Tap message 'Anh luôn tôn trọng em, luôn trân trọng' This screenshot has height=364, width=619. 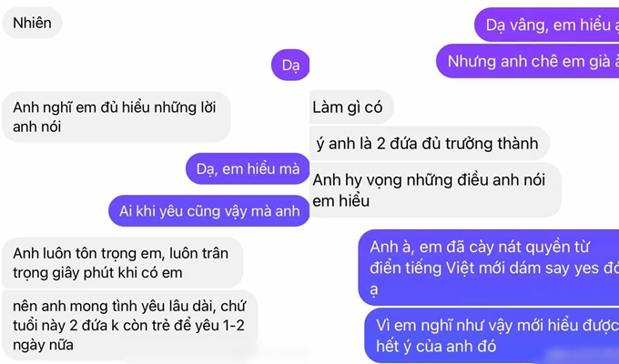[x=122, y=263]
